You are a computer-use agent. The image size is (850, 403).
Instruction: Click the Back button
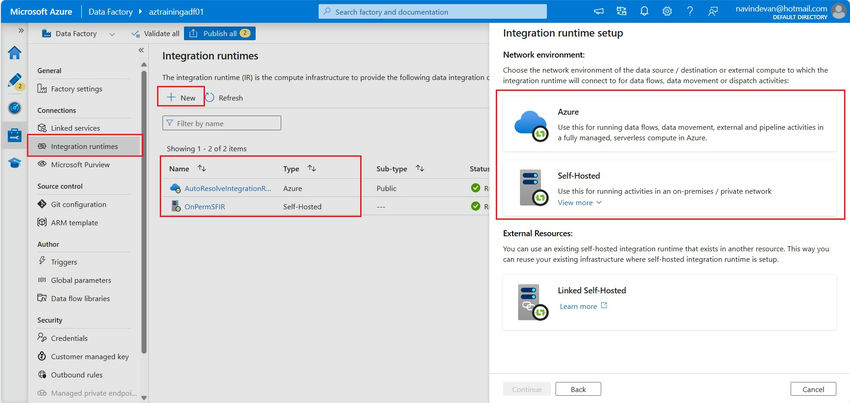coord(578,389)
